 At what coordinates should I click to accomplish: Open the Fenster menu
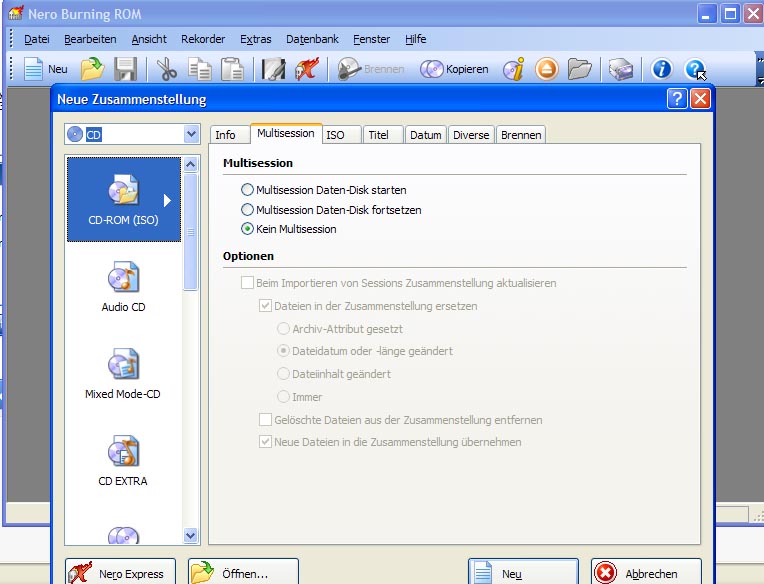(x=371, y=39)
